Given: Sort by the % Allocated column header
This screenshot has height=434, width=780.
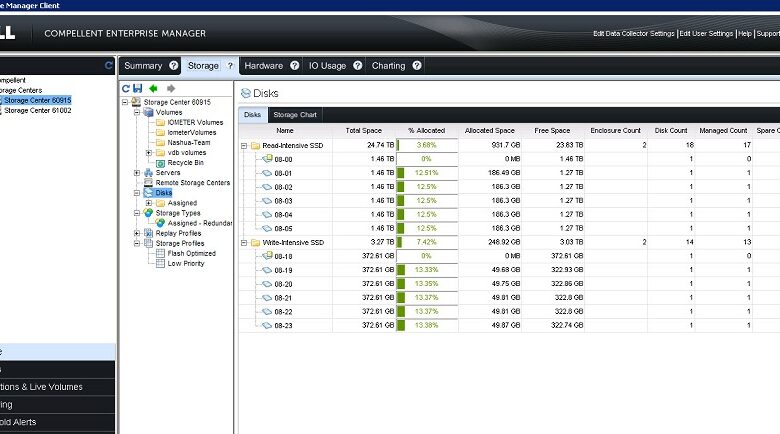Looking at the screenshot, I should pyautogui.click(x=427, y=130).
